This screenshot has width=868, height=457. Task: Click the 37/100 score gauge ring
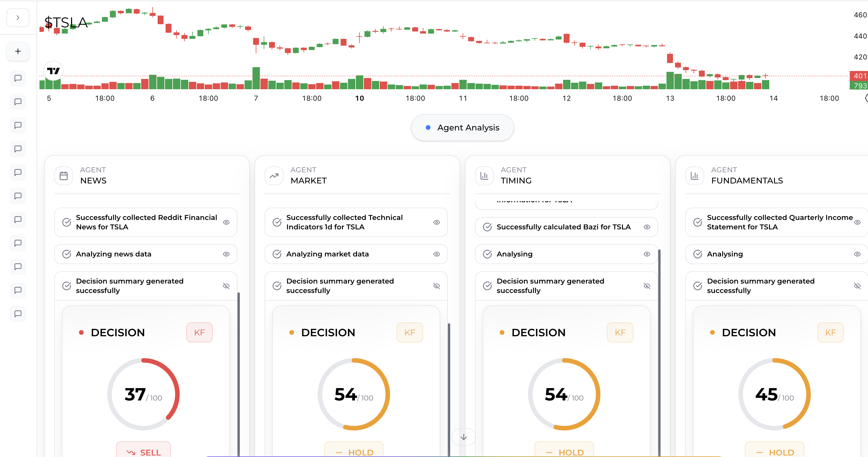coord(143,394)
